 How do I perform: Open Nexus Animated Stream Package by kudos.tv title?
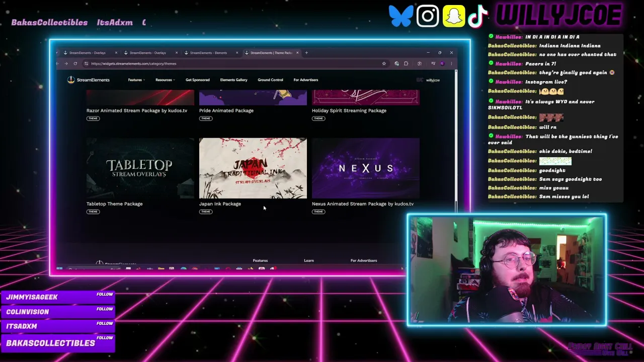(363, 204)
